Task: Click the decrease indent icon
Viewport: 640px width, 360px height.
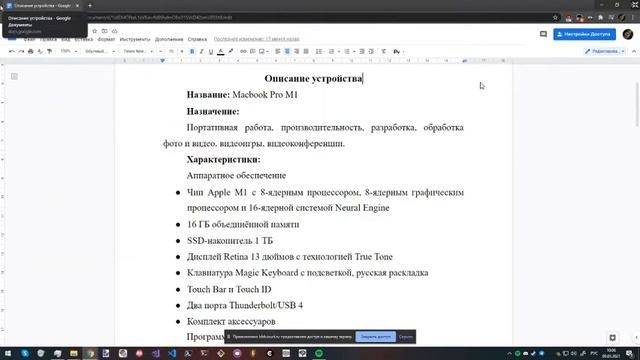Action: [362, 51]
